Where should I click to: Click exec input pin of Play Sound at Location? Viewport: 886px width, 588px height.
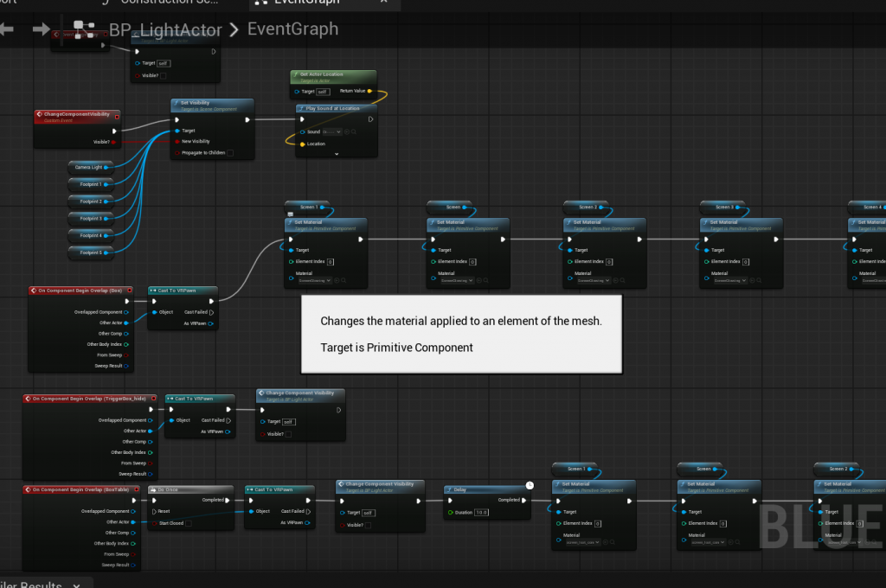pos(302,119)
